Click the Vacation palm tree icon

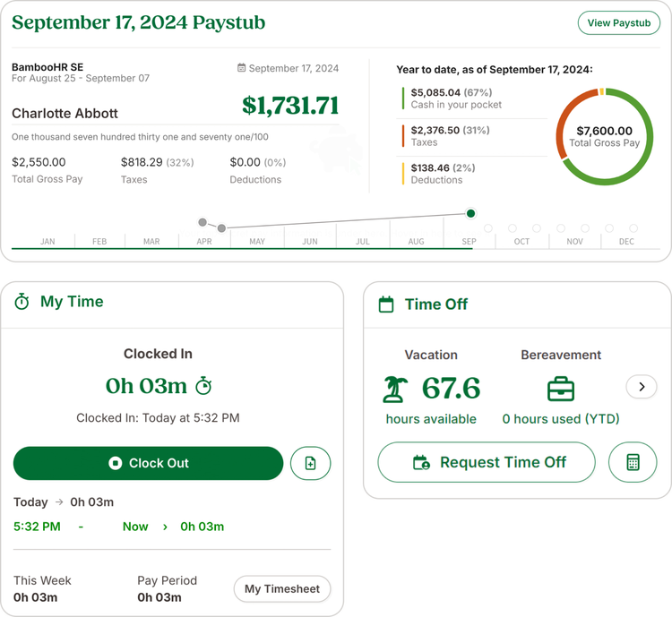(394, 388)
